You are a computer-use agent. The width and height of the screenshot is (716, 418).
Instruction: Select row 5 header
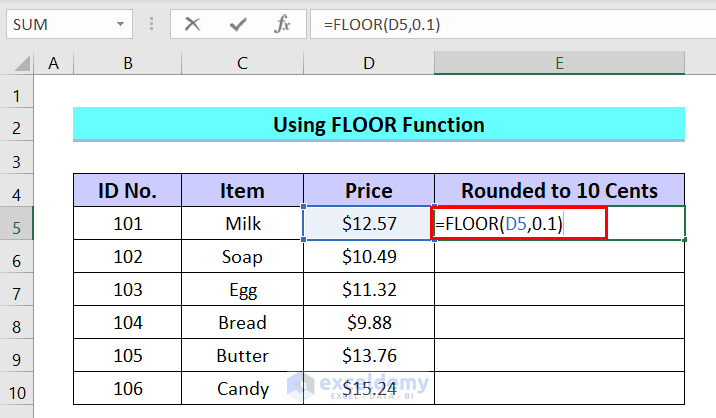pyautogui.click(x=17, y=224)
